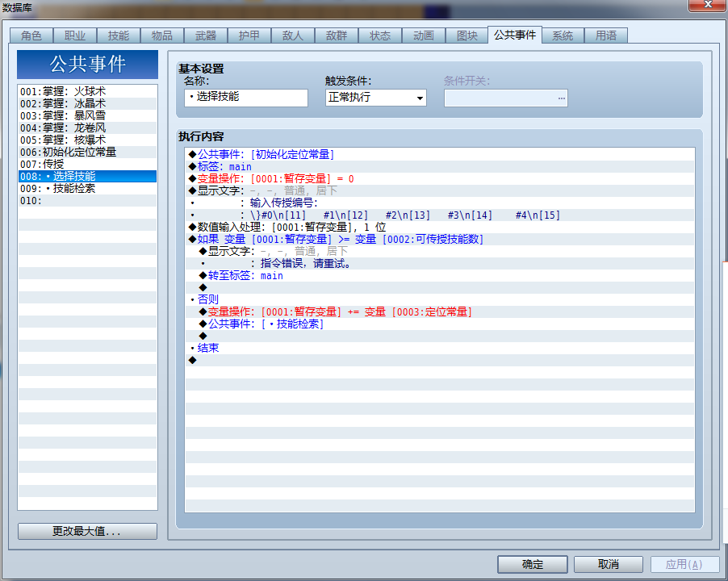Select the 结束 line
728x581 pixels.
click(x=440, y=348)
